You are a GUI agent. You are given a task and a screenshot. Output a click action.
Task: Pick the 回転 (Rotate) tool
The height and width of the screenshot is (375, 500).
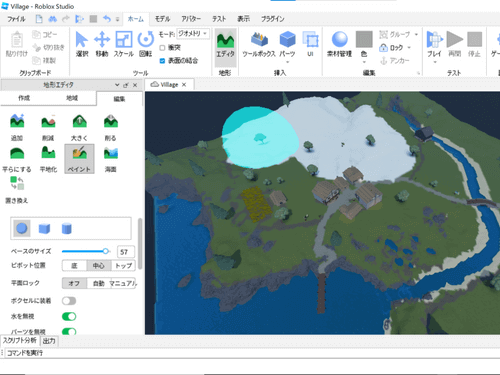(x=145, y=44)
